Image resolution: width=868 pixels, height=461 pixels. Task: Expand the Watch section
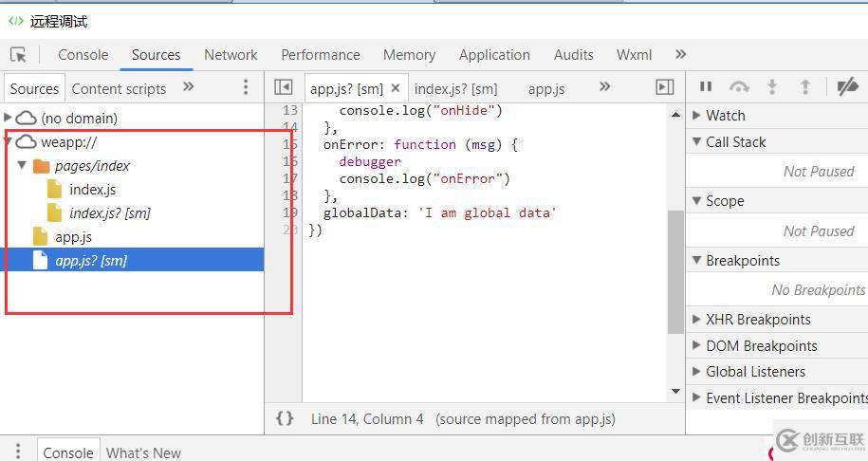pos(697,116)
